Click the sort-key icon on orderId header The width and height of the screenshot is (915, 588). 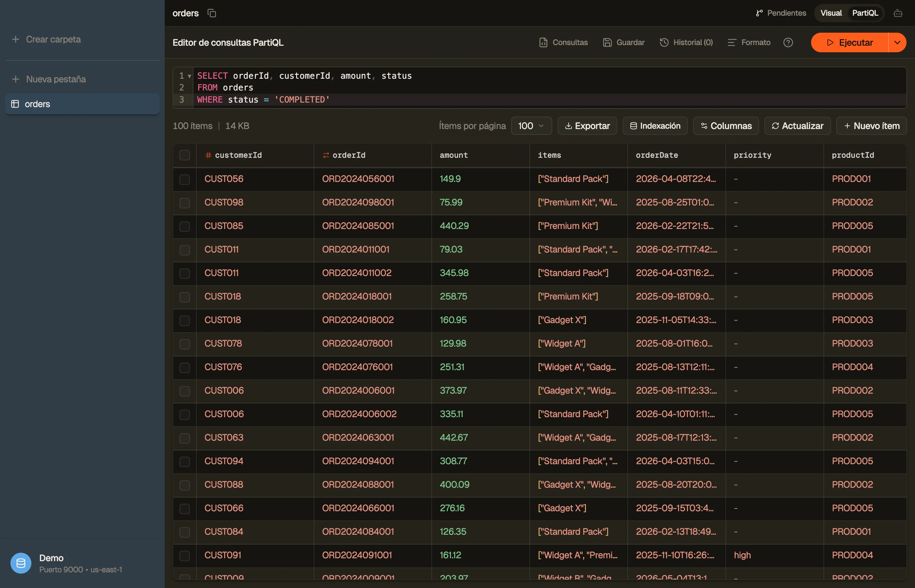(x=326, y=155)
